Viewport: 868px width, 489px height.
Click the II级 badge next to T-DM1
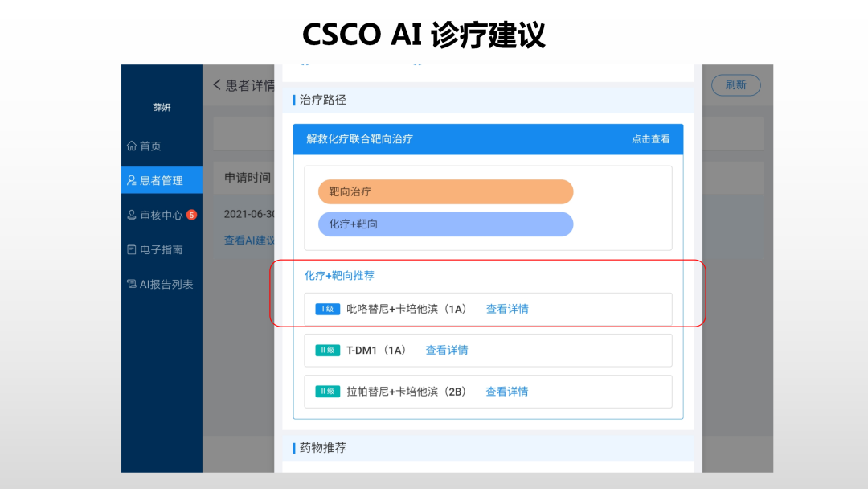(x=328, y=351)
